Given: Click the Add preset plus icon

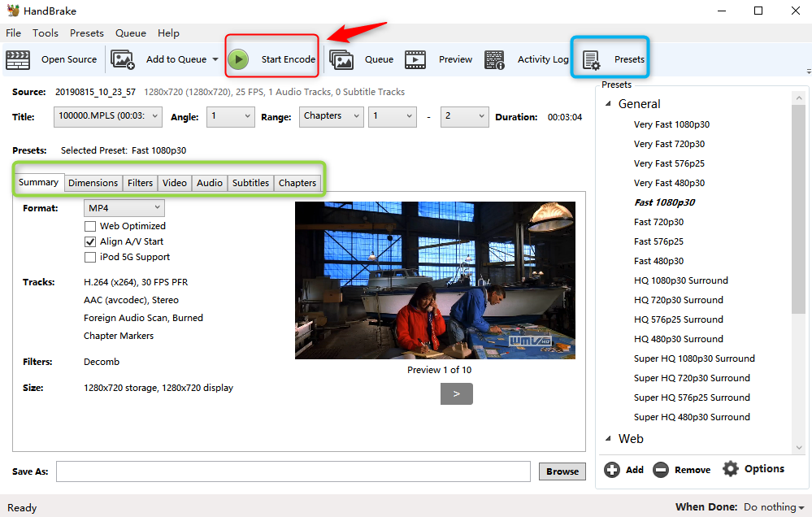Looking at the screenshot, I should pyautogui.click(x=612, y=470).
